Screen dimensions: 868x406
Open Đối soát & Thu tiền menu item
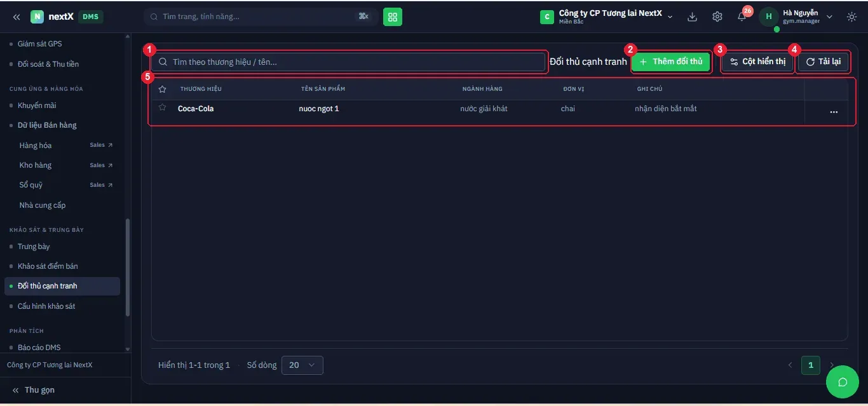pos(48,64)
